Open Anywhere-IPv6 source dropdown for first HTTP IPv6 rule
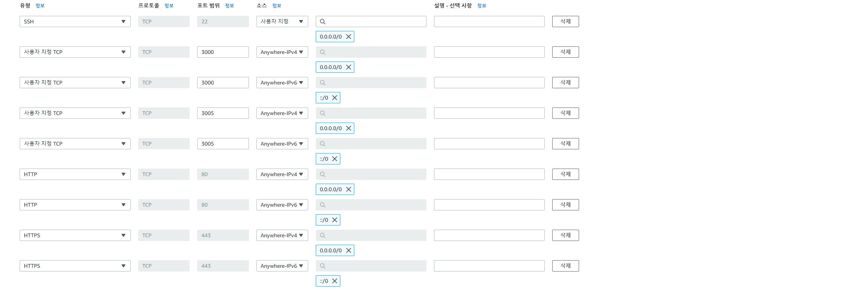This screenshot has width=868, height=290. [x=282, y=205]
